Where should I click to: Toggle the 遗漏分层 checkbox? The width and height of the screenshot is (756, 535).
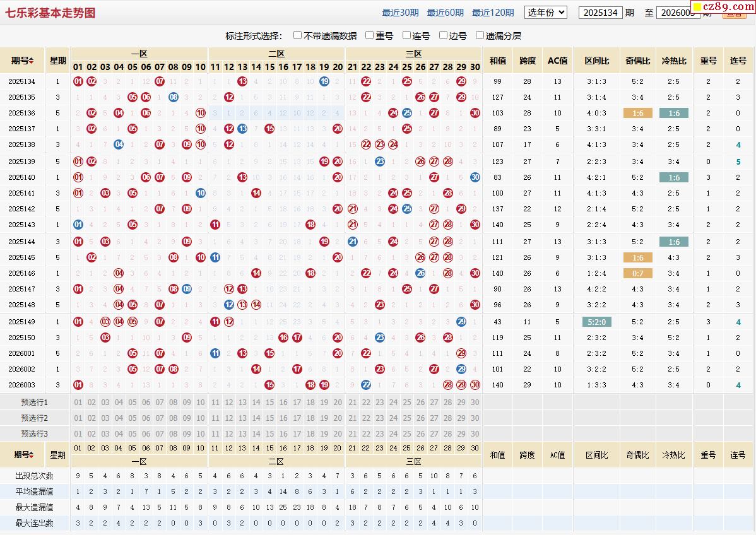pos(480,35)
